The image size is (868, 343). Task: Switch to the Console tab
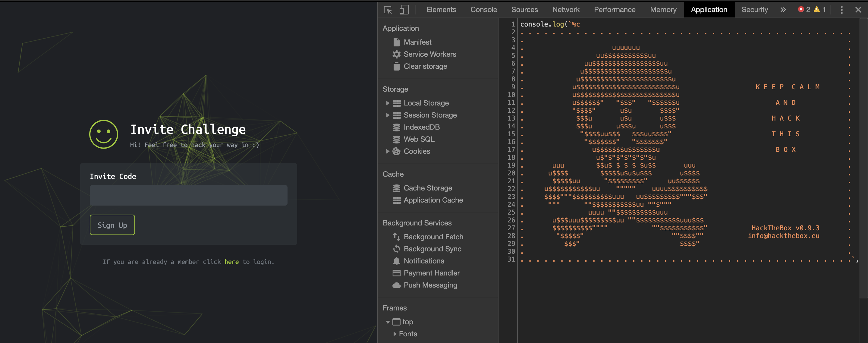point(483,10)
